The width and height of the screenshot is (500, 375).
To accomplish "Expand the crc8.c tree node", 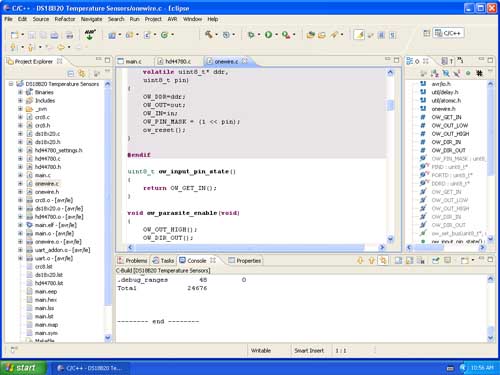I will pyautogui.click(x=20, y=117).
